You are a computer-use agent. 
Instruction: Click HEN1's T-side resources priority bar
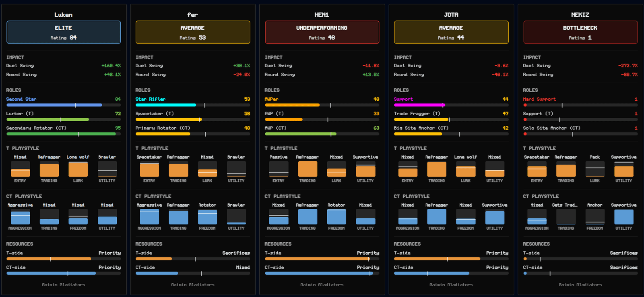[322, 259]
